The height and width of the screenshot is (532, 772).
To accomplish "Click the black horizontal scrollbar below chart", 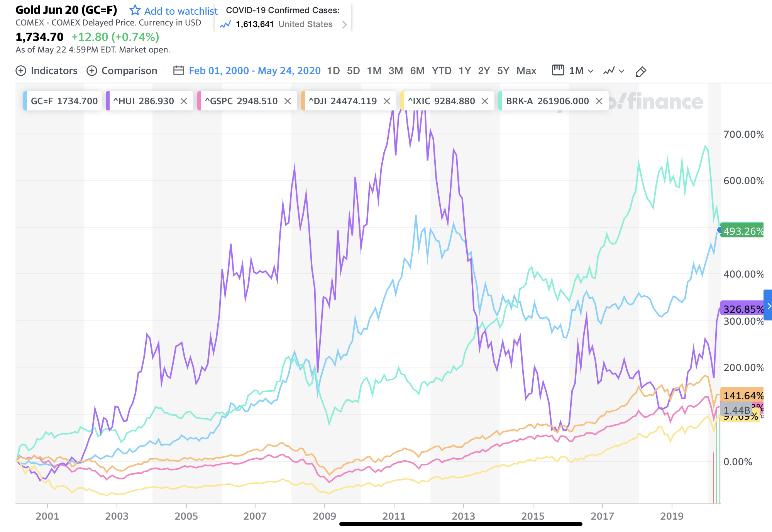I will tap(460, 524).
